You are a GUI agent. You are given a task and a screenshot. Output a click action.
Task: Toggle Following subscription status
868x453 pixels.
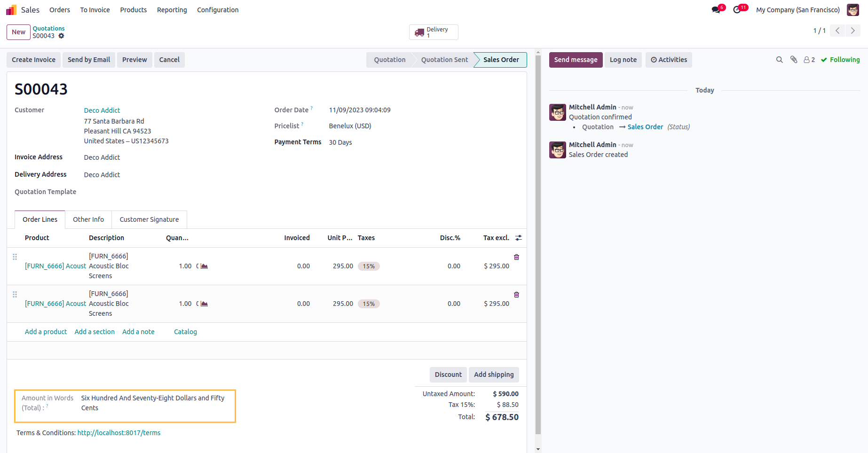[x=840, y=60]
